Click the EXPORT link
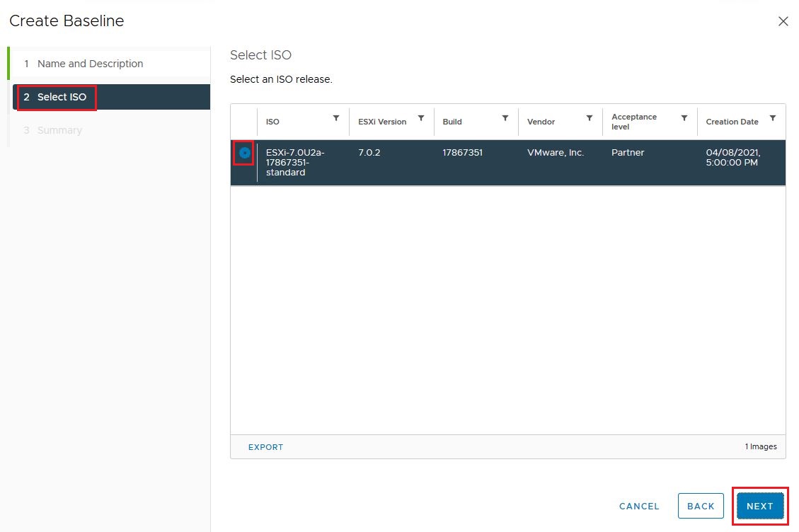The width and height of the screenshot is (799, 532). pyautogui.click(x=265, y=447)
